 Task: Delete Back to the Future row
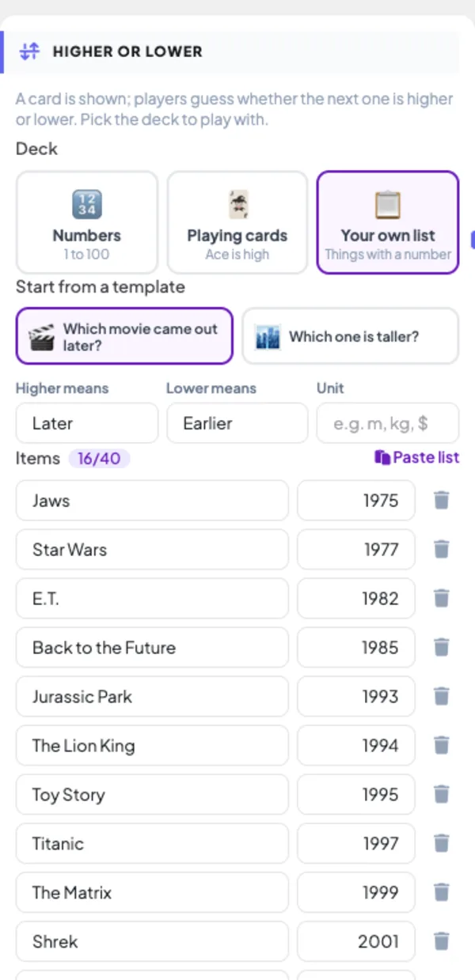(442, 647)
